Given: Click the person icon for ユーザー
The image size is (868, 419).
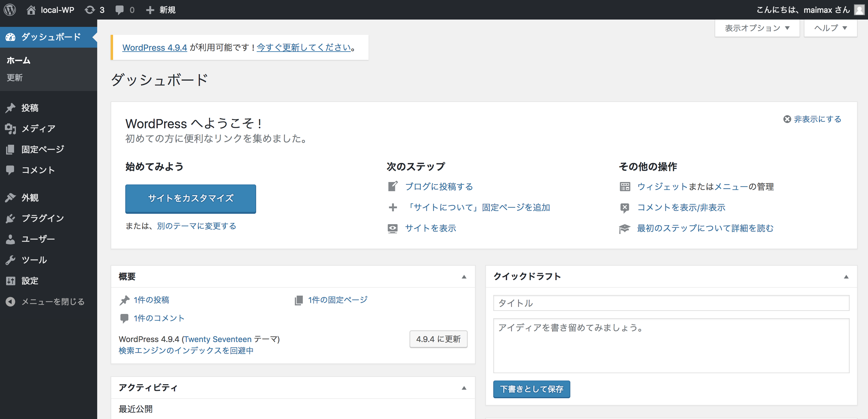Looking at the screenshot, I should tap(10, 239).
